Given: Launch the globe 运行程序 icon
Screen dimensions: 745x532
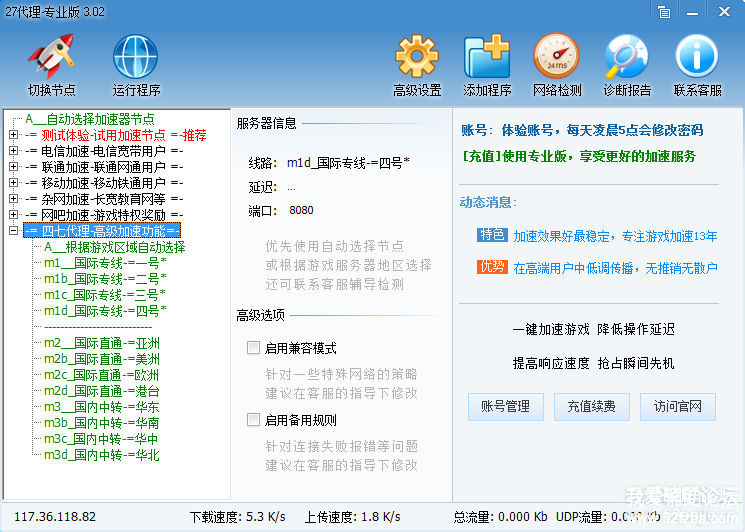Looking at the screenshot, I should tap(135, 56).
